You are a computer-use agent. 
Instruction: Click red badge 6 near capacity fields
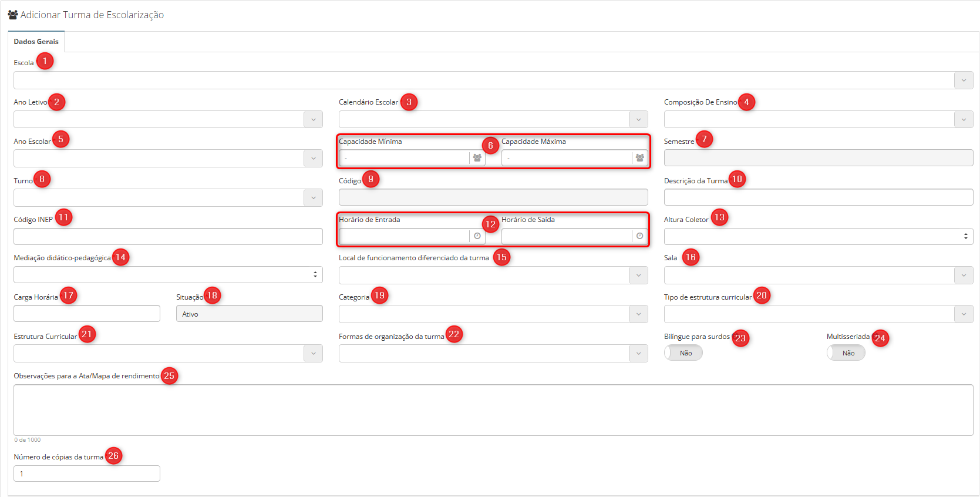pos(490,146)
